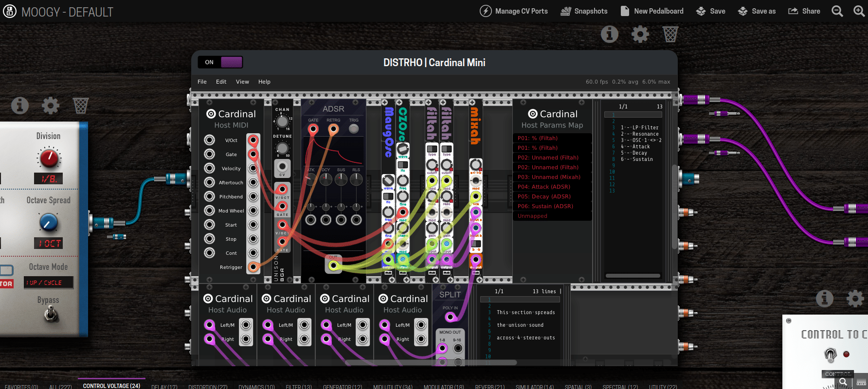Viewport: 868px width, 389px height.
Task: Click the Unison DETUNE knob
Action: click(x=282, y=148)
